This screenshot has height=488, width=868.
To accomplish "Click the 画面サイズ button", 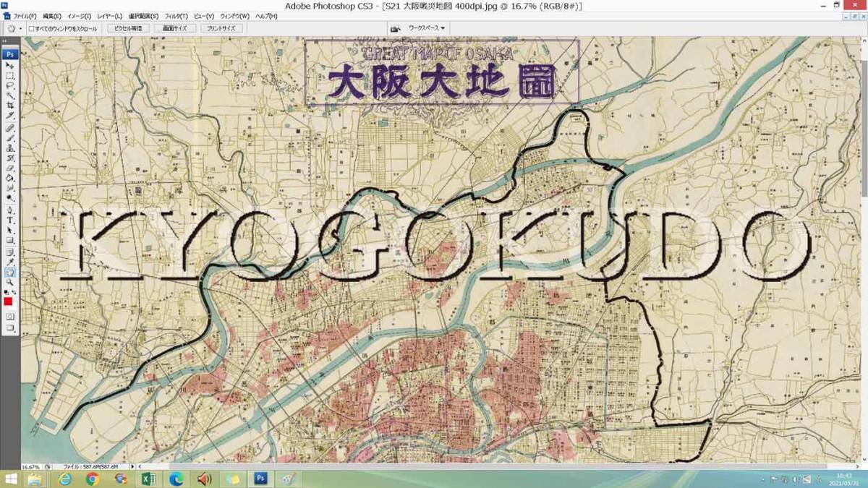I will [x=174, y=29].
